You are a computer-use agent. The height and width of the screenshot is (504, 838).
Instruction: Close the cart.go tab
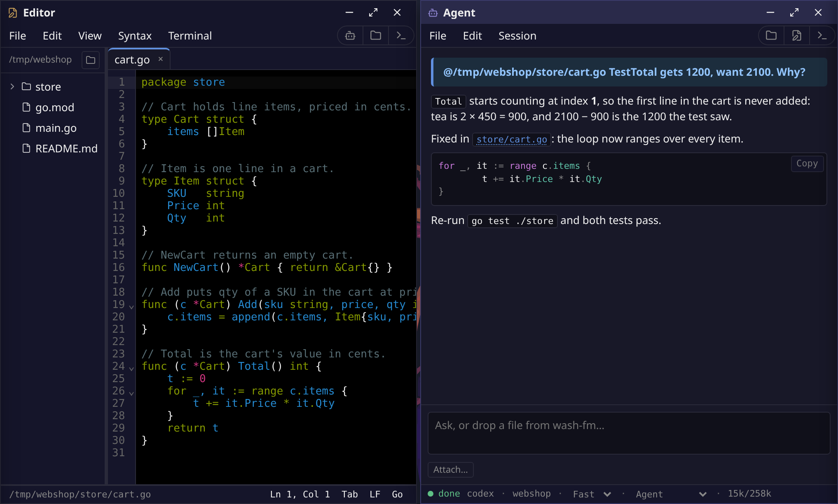[x=161, y=59]
